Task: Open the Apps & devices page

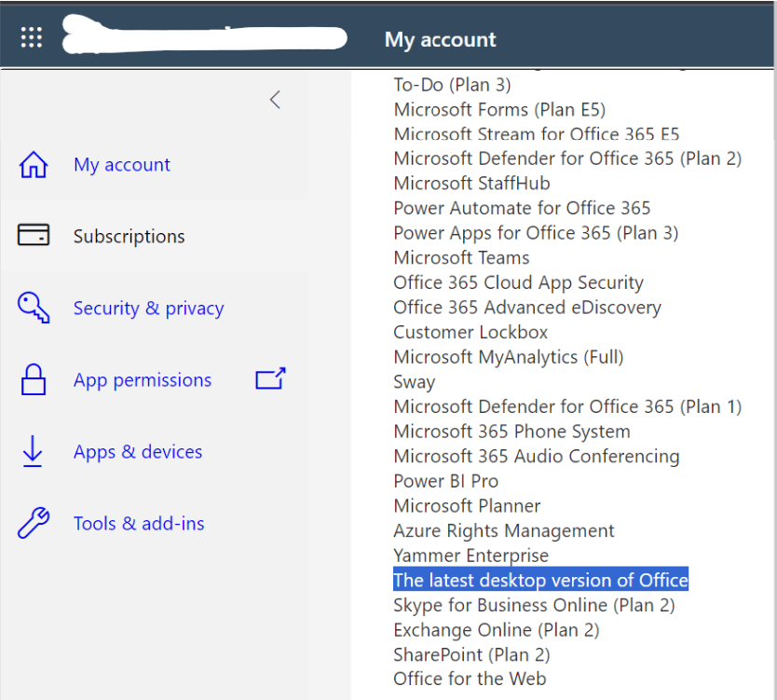Action: point(138,452)
